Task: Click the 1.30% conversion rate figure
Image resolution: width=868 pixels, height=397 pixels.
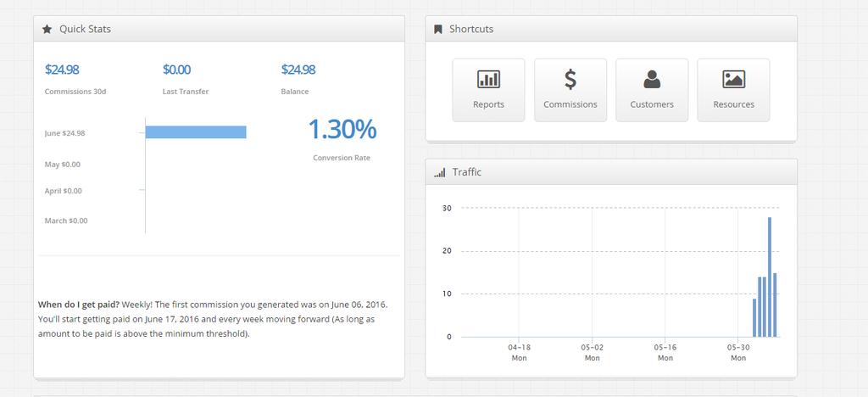Action: [x=342, y=130]
